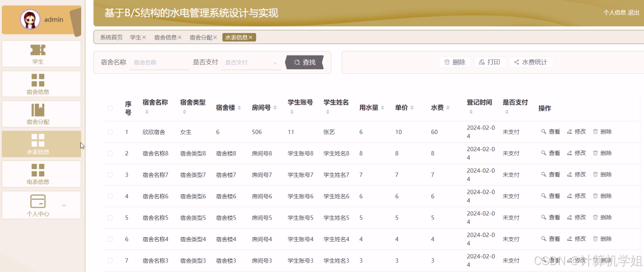Switch to the 宿舍分配 tab
The image size is (644, 272).
tap(201, 37)
